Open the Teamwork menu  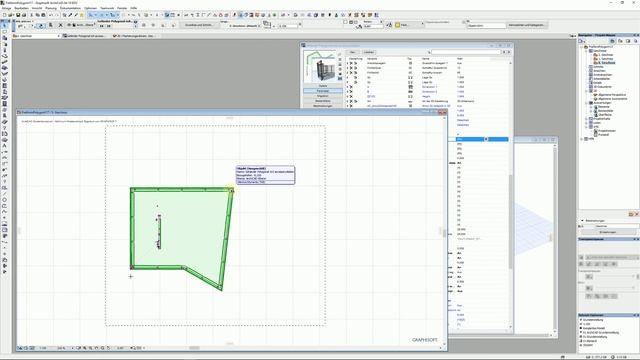point(107,8)
